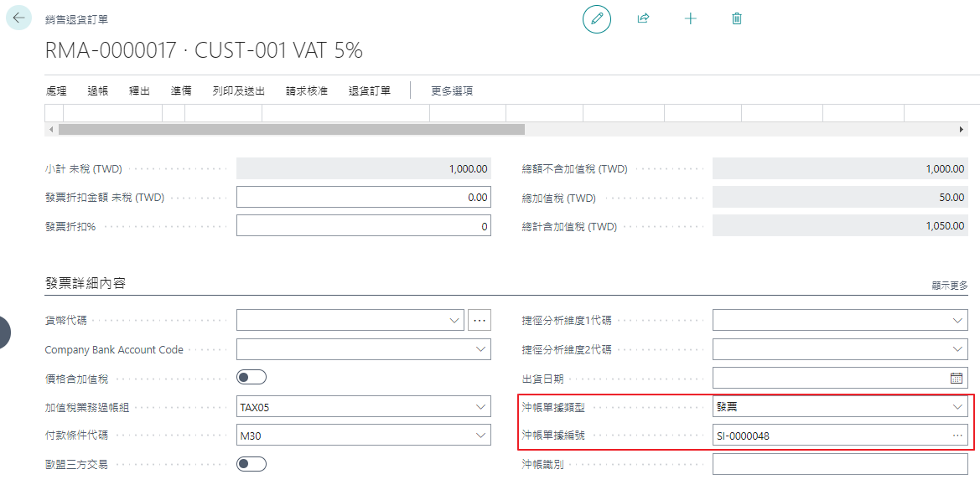Go back using the arrow icon

(x=18, y=18)
